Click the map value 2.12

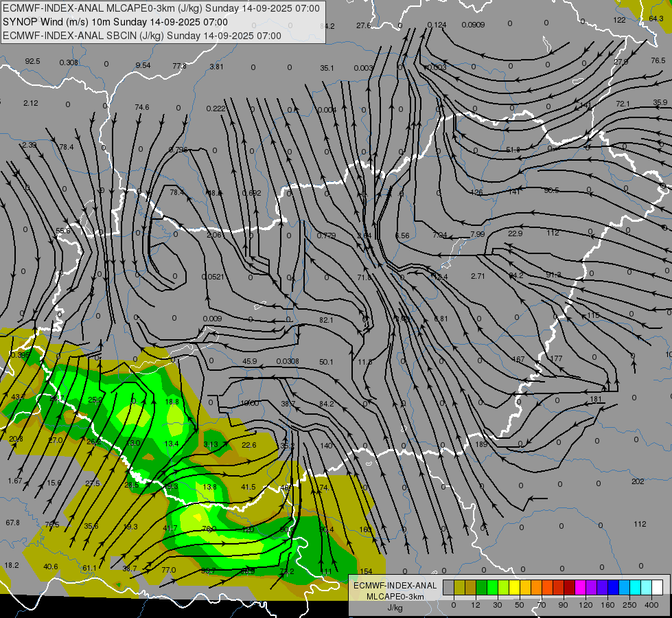click(31, 103)
